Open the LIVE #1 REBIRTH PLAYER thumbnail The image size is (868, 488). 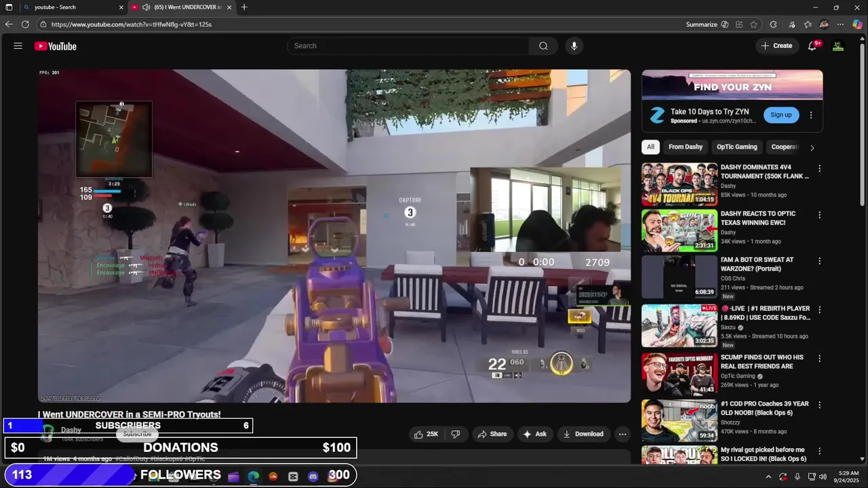(x=679, y=325)
